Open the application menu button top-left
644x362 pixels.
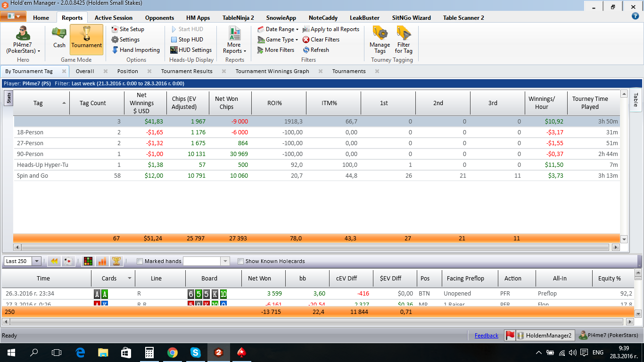tap(13, 16)
